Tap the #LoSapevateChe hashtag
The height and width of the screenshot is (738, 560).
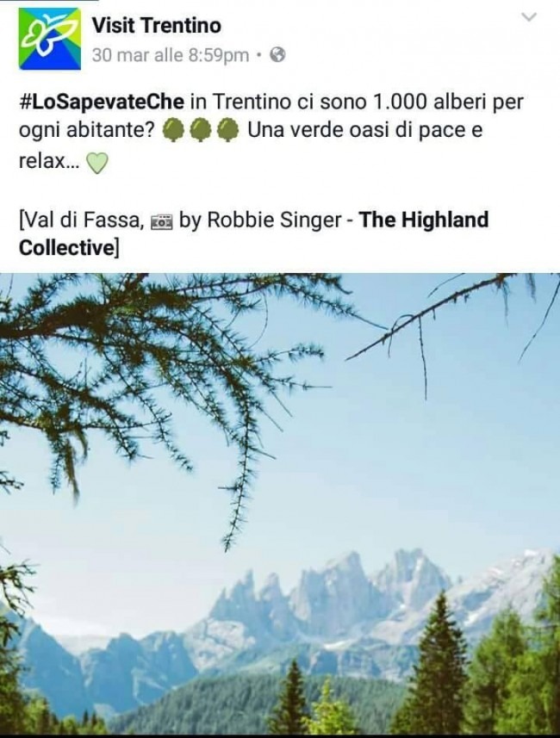click(x=102, y=102)
